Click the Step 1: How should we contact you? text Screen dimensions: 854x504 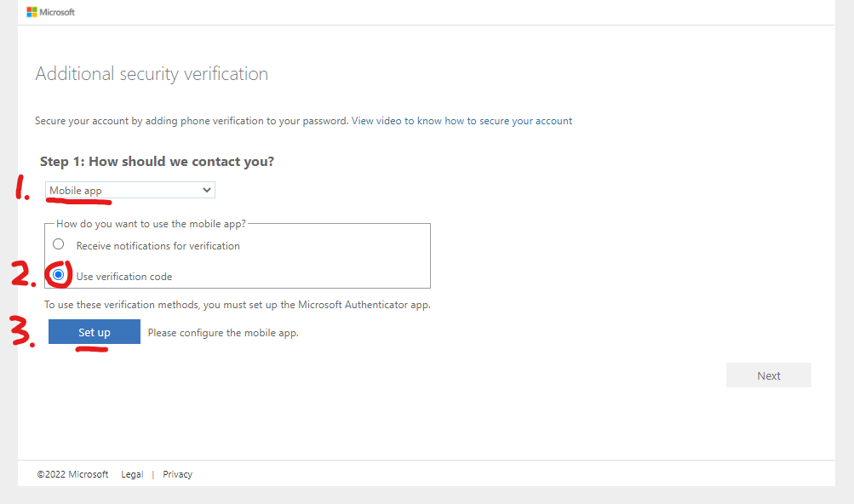(x=157, y=162)
